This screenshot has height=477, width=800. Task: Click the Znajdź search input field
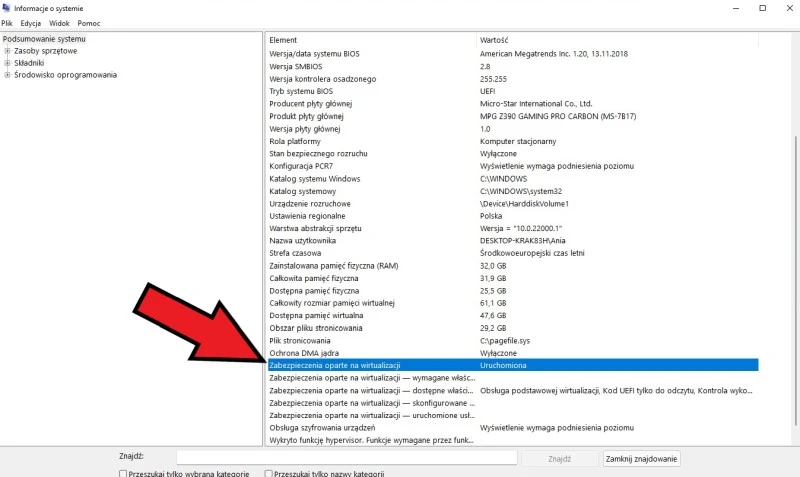(347, 458)
